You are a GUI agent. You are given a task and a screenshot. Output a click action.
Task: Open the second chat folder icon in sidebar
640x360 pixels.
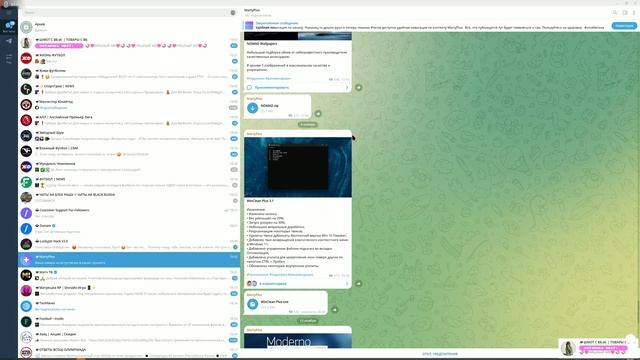point(9,41)
